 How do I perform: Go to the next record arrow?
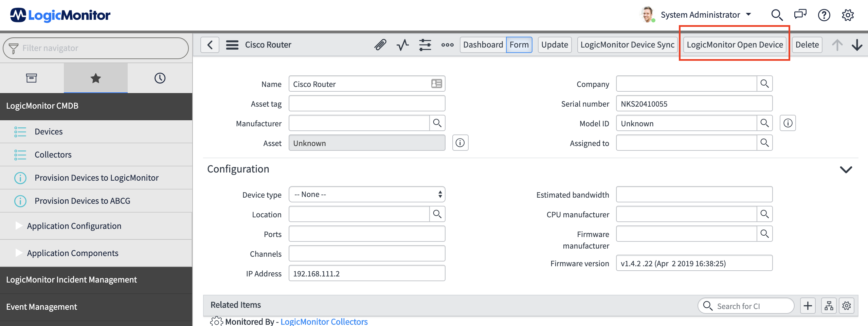click(857, 45)
